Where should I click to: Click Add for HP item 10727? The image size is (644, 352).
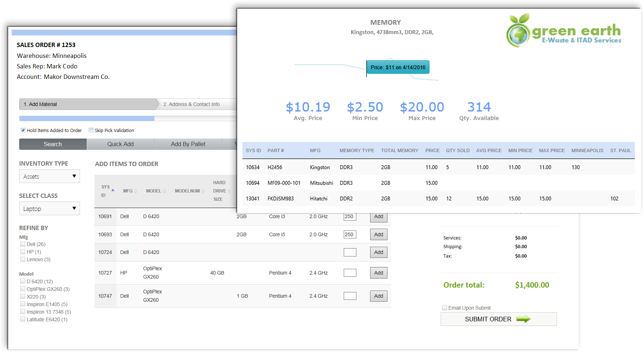click(379, 273)
